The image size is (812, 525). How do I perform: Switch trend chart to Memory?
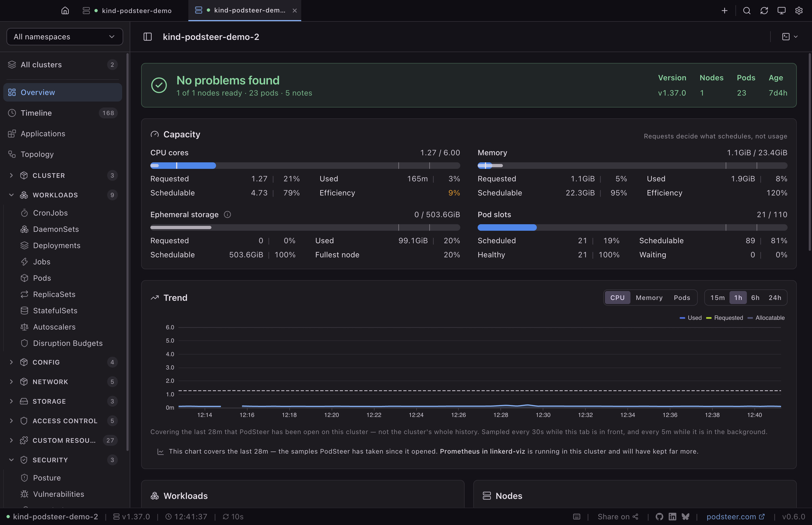pyautogui.click(x=649, y=298)
